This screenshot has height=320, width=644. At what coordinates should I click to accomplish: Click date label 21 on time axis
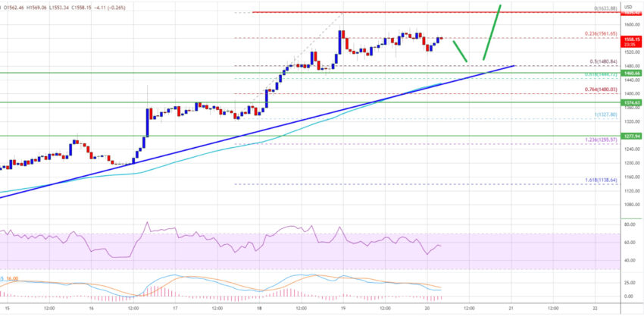point(511,309)
